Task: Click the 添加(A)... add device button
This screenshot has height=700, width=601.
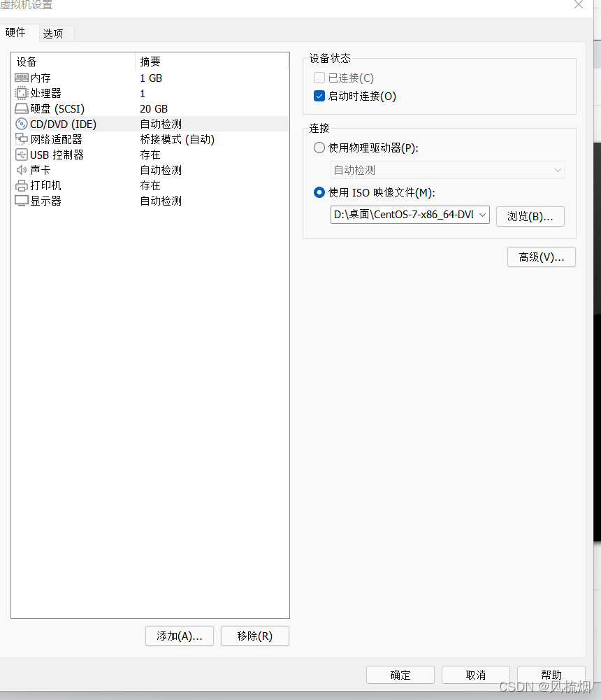Action: coord(180,636)
